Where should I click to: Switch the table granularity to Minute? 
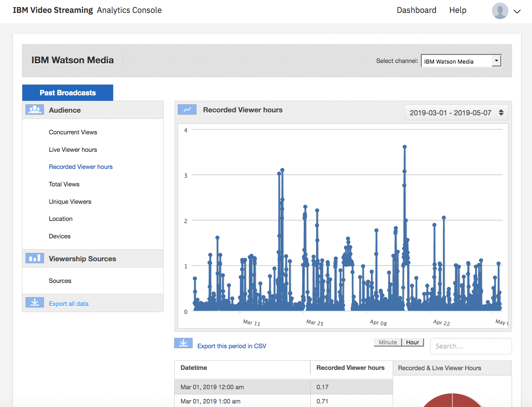coord(388,342)
